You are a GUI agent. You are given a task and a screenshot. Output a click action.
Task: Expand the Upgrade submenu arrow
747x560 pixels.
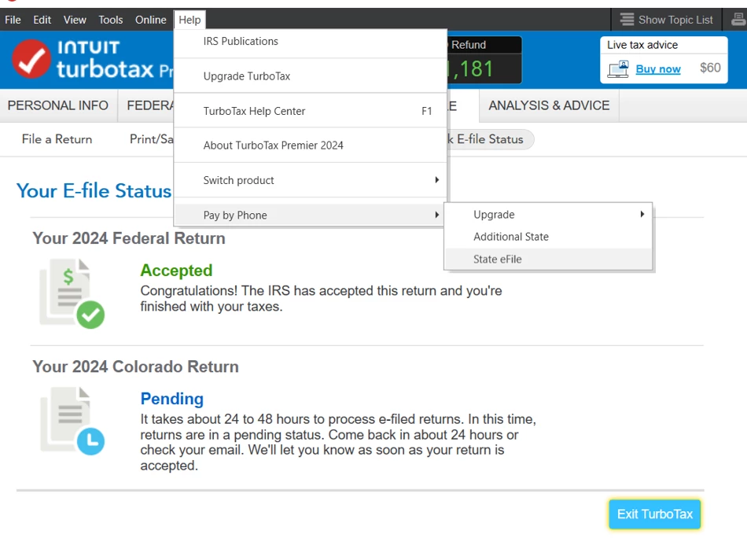click(x=642, y=215)
